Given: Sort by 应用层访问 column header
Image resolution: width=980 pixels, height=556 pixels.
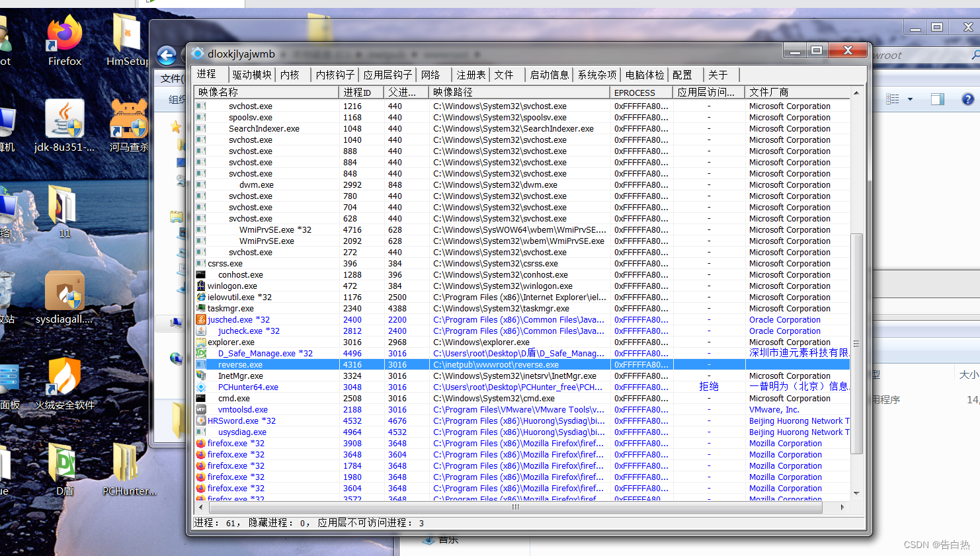Looking at the screenshot, I should (x=709, y=92).
